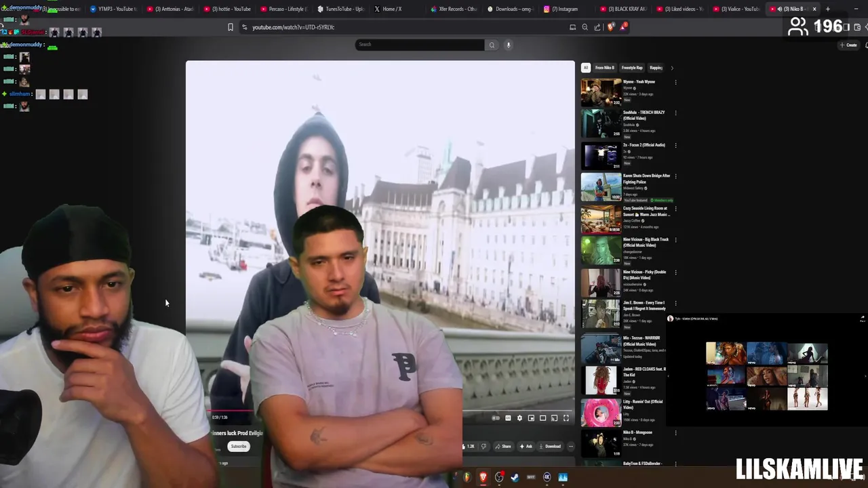Image resolution: width=868 pixels, height=488 pixels.
Task: Click the dislike thumbs-down button
Action: 484,447
